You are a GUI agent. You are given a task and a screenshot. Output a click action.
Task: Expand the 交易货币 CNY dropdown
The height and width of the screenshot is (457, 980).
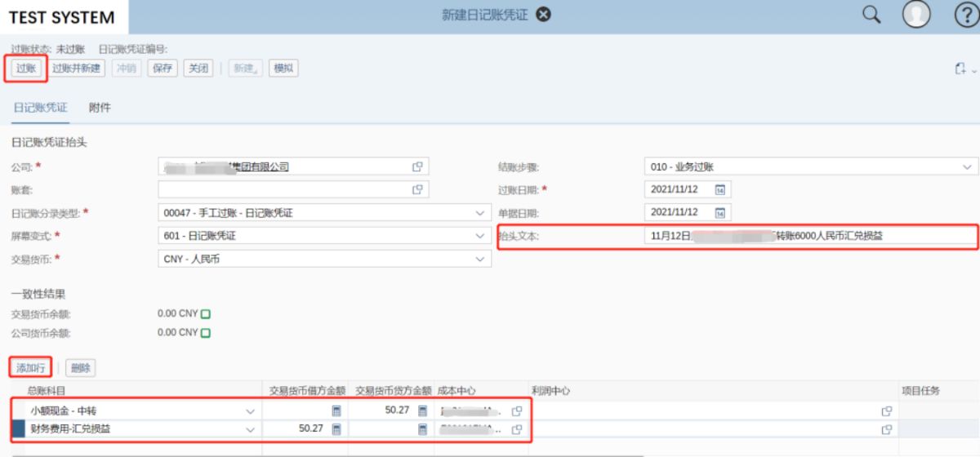[479, 259]
